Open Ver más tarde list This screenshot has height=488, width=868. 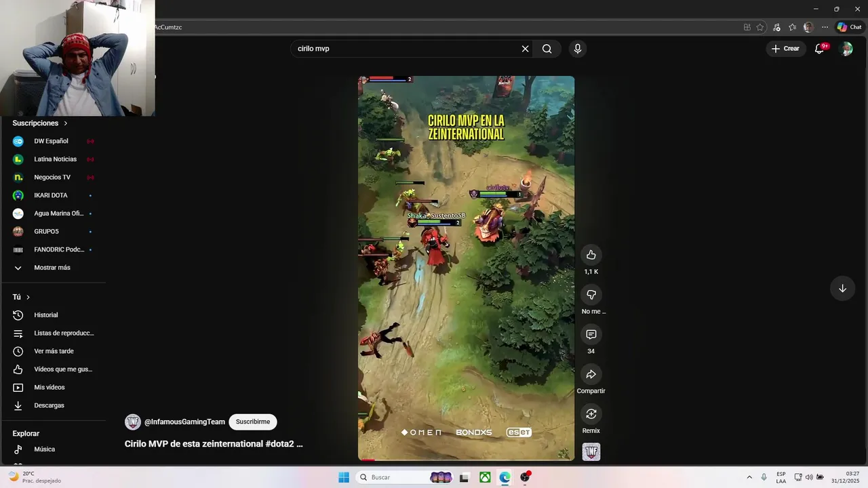point(53,351)
